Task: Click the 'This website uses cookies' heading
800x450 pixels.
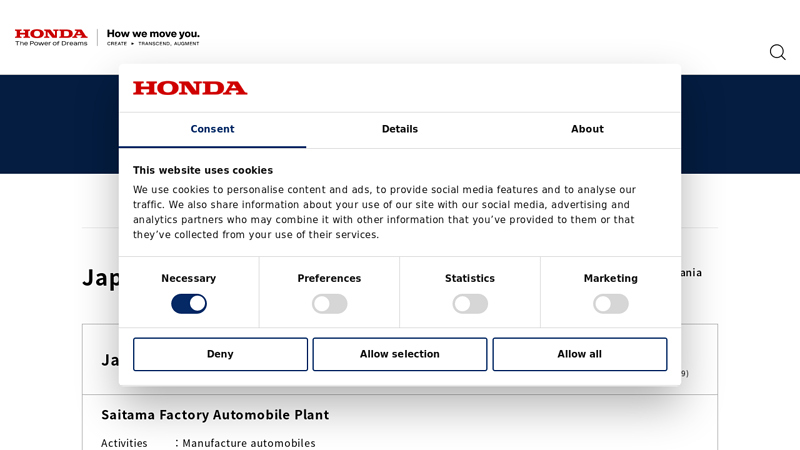Action: 203,170
